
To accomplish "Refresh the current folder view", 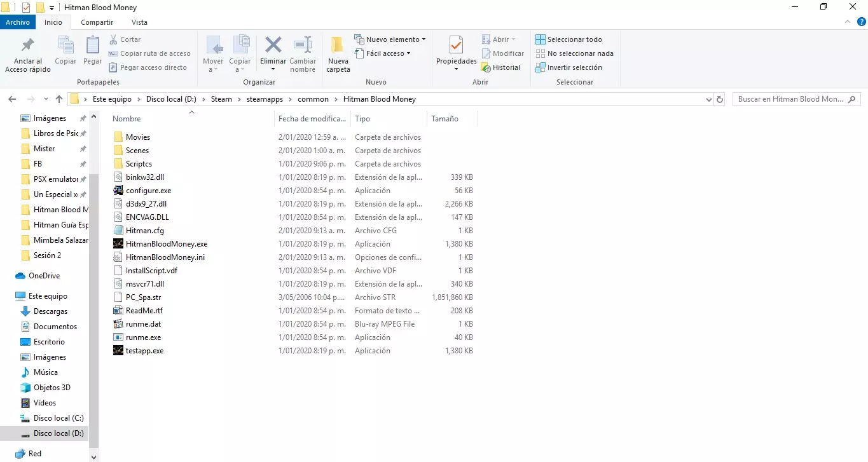I will coord(720,99).
